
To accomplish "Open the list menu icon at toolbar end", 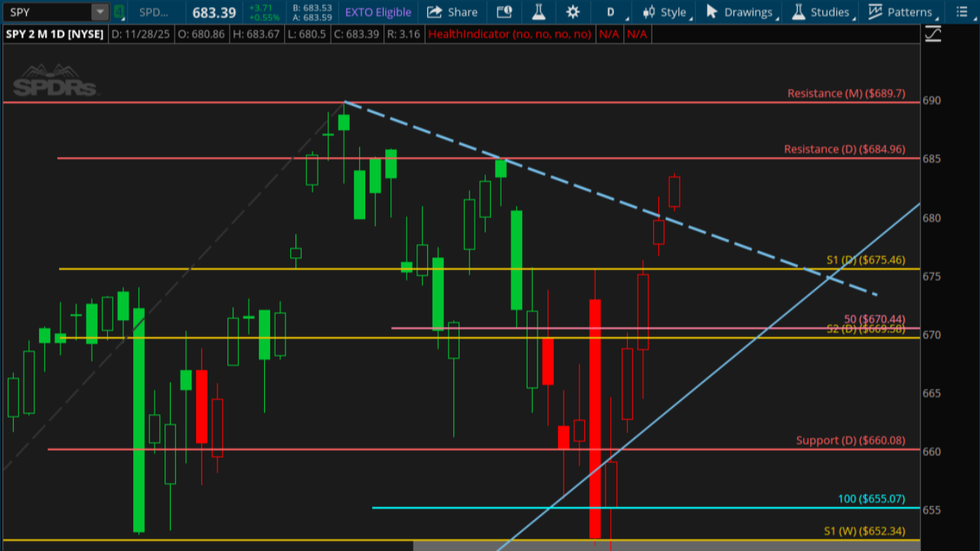I will [x=962, y=12].
